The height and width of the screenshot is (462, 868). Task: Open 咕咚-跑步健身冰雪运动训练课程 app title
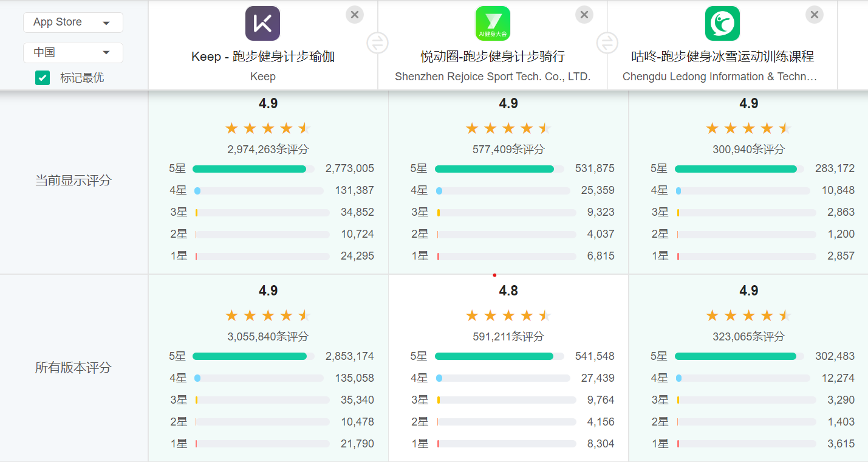click(x=722, y=57)
